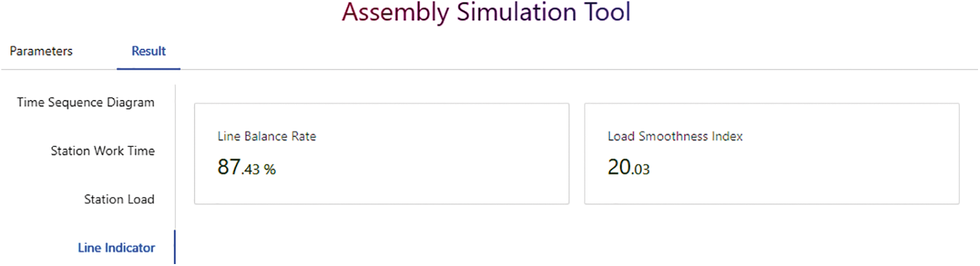Click the large 87 digits
980x266 pixels.
coord(229,168)
